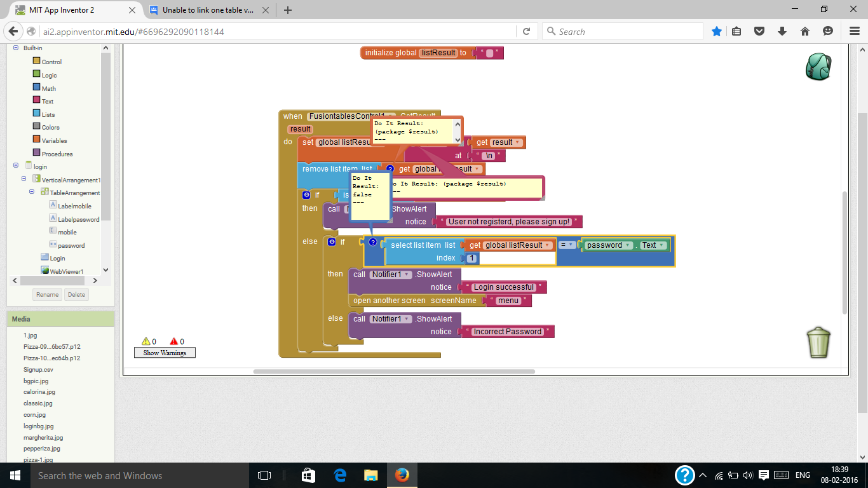This screenshot has height=488, width=868.
Task: Click the Show Warnings button
Action: 165,353
